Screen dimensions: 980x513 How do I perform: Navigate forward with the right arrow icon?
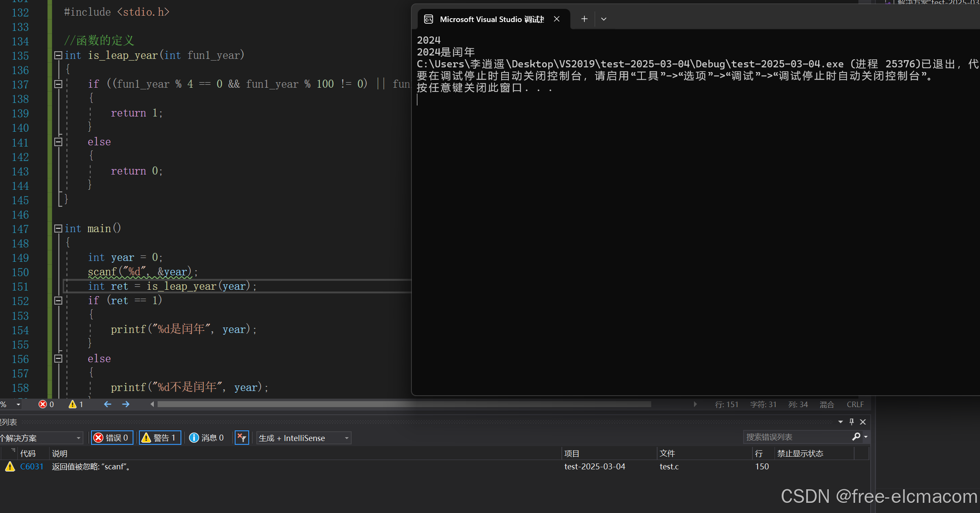[x=126, y=404]
